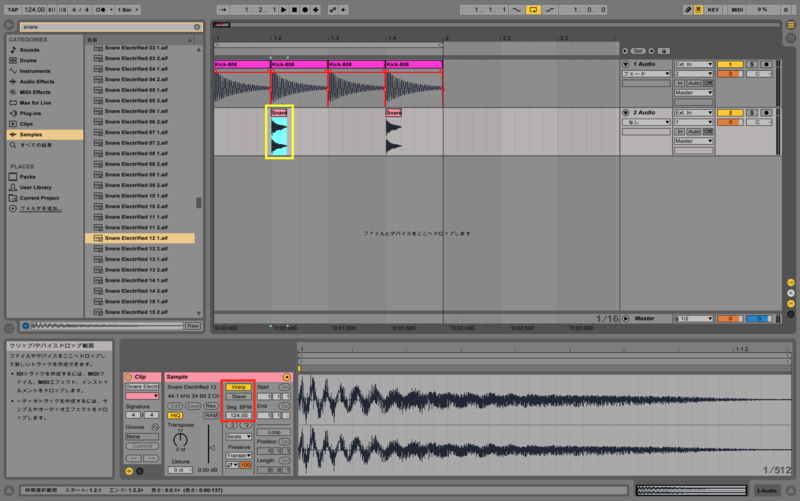Toggle the browser preview headphone icon
This screenshot has width=800, height=501.
click(x=25, y=326)
